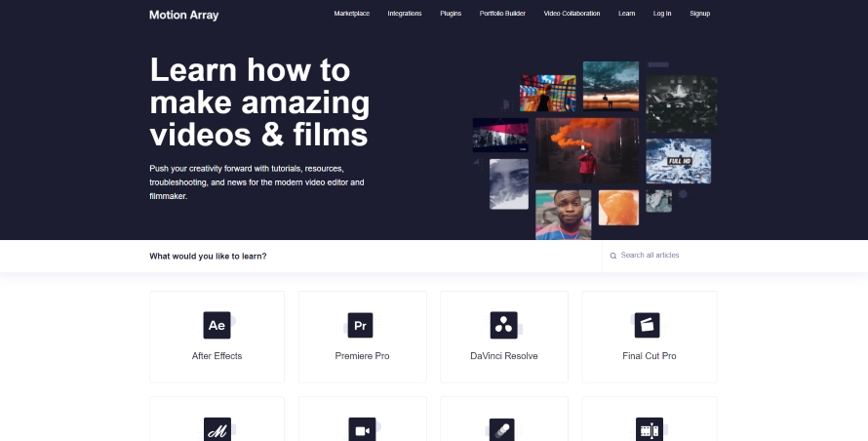Viewport: 868px width, 441px height.
Task: Open the After Effects label link
Action: click(x=217, y=356)
